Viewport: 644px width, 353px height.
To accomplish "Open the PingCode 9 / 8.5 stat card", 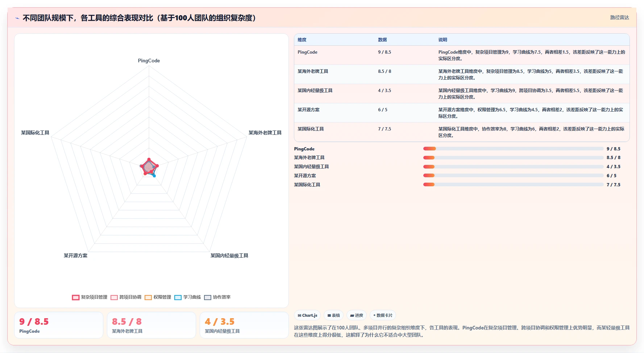I will pyautogui.click(x=59, y=325).
